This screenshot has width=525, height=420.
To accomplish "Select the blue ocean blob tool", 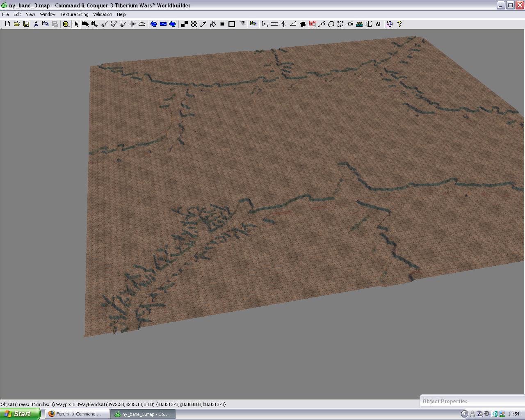I will (172, 24).
